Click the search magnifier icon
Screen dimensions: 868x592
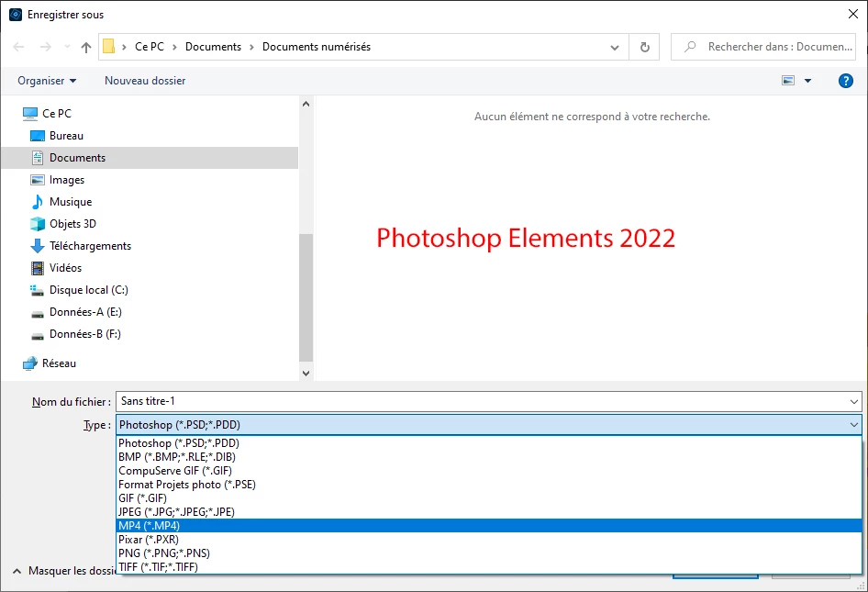tap(690, 47)
